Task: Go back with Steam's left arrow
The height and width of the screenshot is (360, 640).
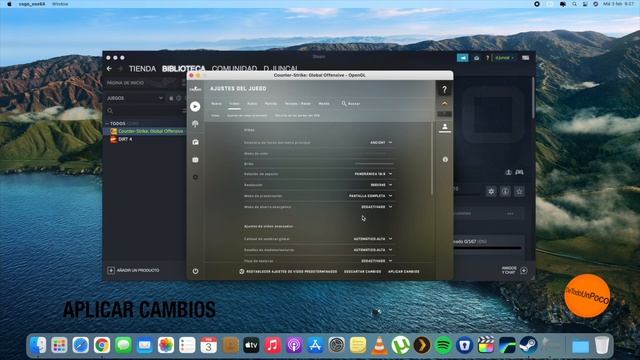Action: (x=109, y=69)
